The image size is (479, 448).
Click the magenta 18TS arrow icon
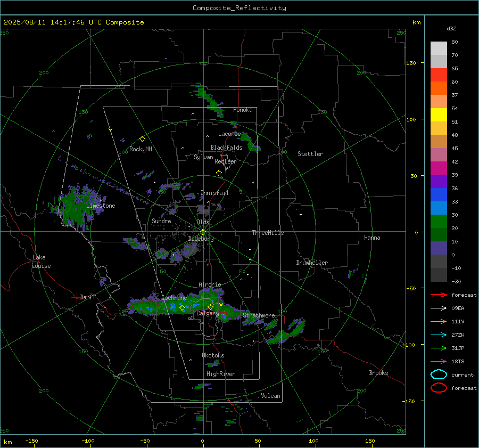click(439, 362)
